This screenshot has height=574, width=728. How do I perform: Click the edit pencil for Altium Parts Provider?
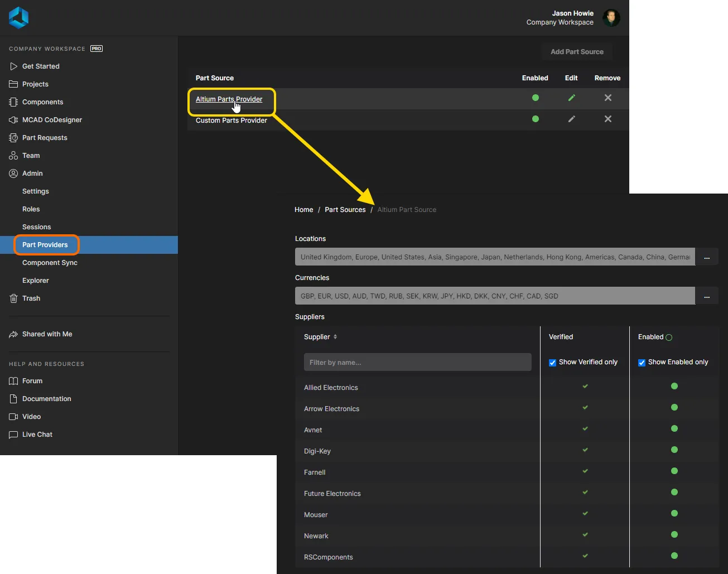[x=571, y=98]
